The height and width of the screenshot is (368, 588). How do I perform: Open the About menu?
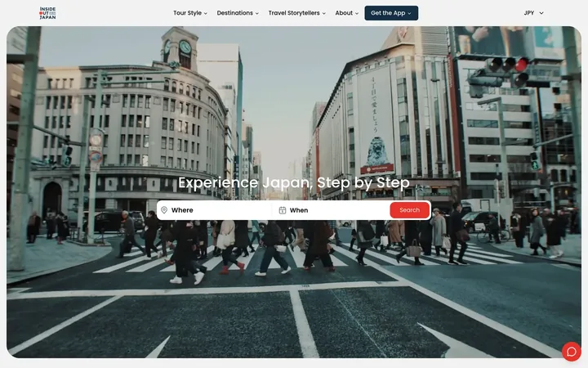(x=347, y=13)
